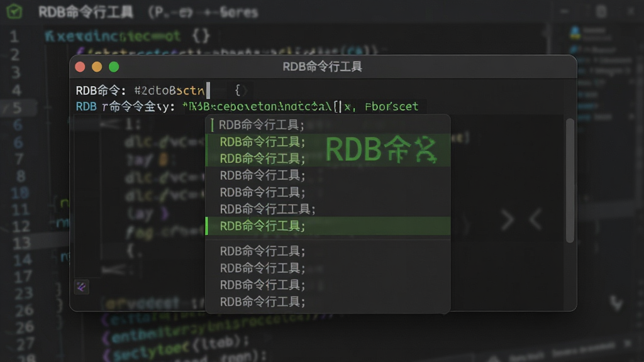Minimize the RDB命令行工具 dialog with yellow button

pos(97,67)
